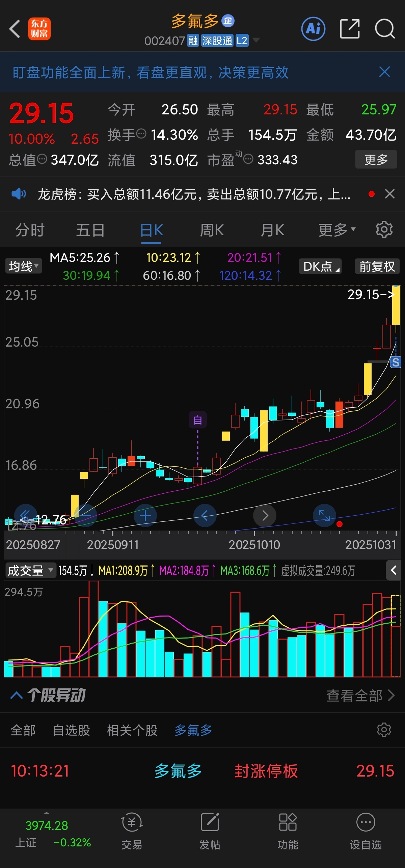405x868 pixels.
Task: Open the 东方财富 logo icon
Action: point(39,29)
